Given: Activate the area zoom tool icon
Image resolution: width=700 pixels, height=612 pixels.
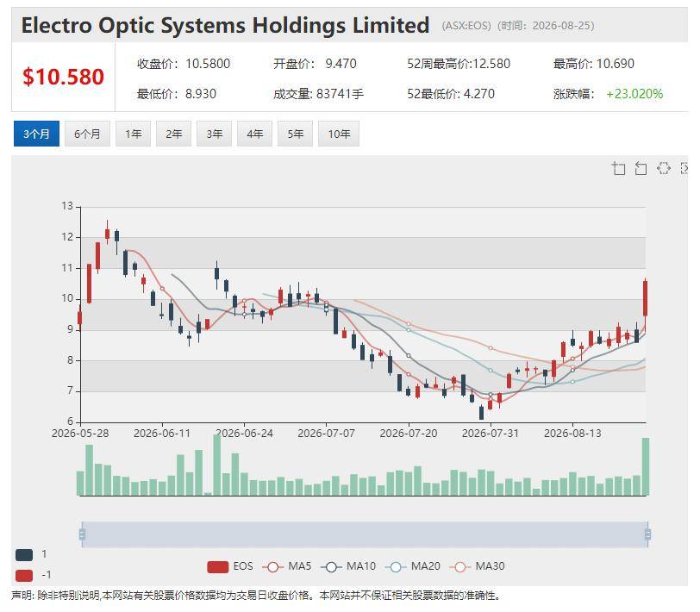Looking at the screenshot, I should tap(618, 168).
